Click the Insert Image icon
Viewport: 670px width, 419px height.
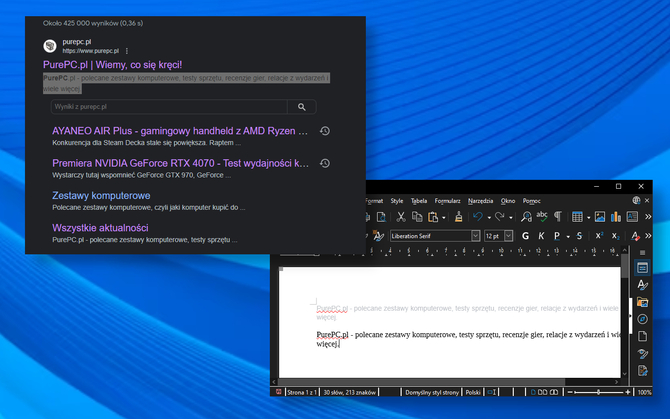pos(600,217)
